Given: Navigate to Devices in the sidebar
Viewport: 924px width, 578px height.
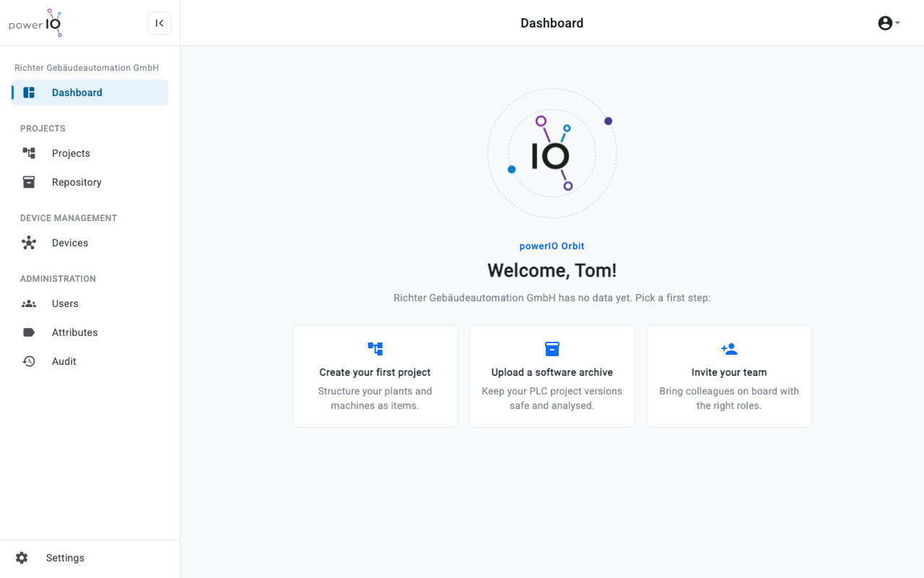Looking at the screenshot, I should (90, 243).
